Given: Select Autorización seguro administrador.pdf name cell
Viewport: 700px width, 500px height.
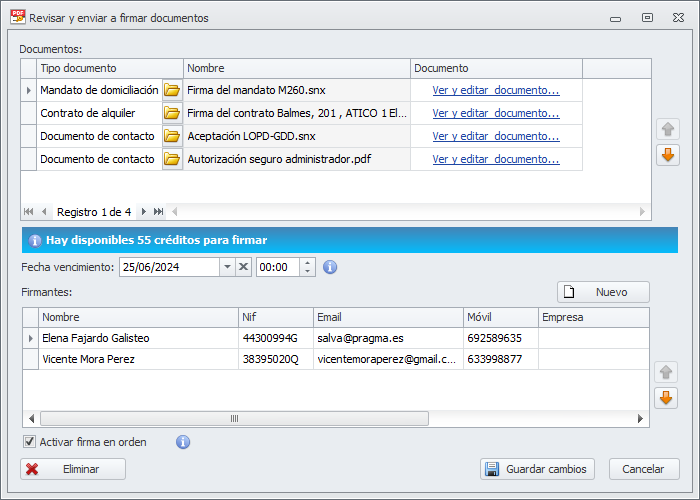Looking at the screenshot, I should tap(297, 159).
